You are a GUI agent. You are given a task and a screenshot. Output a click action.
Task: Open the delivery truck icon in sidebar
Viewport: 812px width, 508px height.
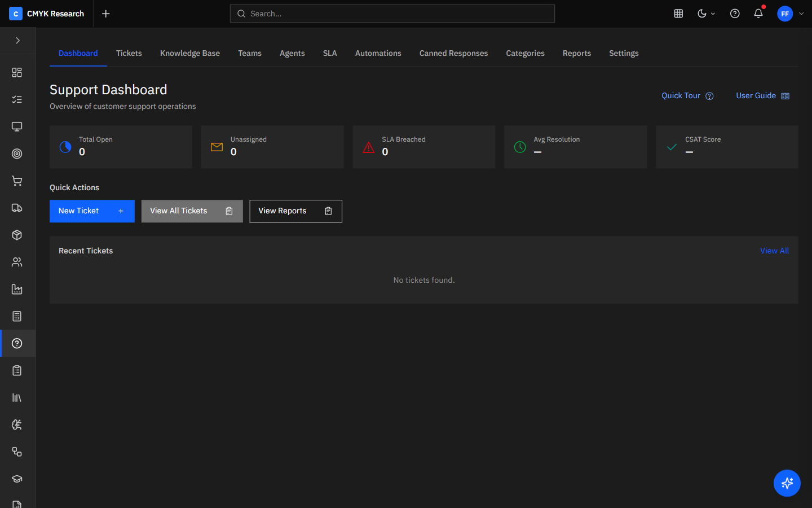[17, 208]
